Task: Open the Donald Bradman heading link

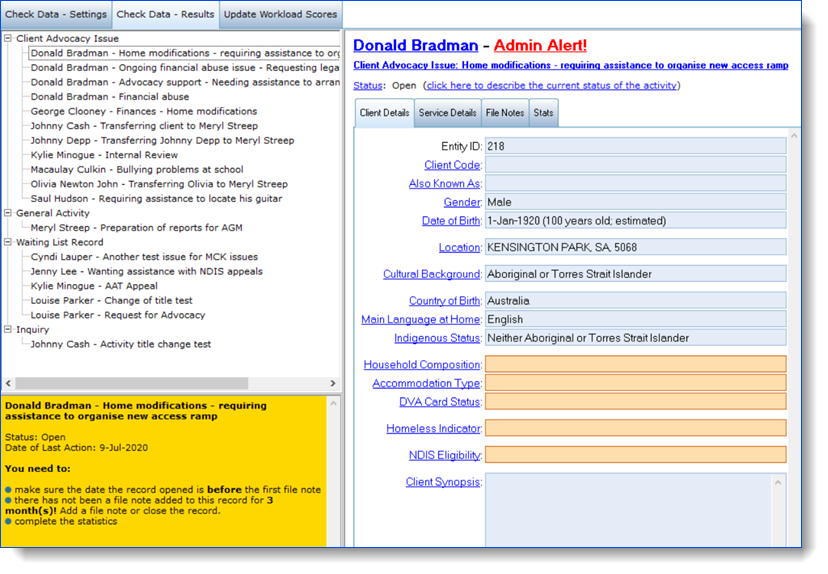Action: click(x=416, y=45)
